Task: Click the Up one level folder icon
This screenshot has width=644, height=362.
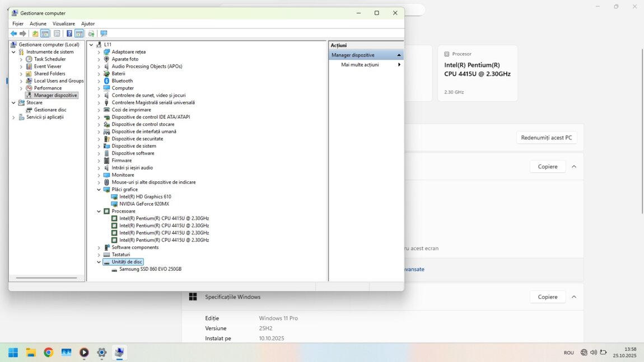Action: pos(35,34)
